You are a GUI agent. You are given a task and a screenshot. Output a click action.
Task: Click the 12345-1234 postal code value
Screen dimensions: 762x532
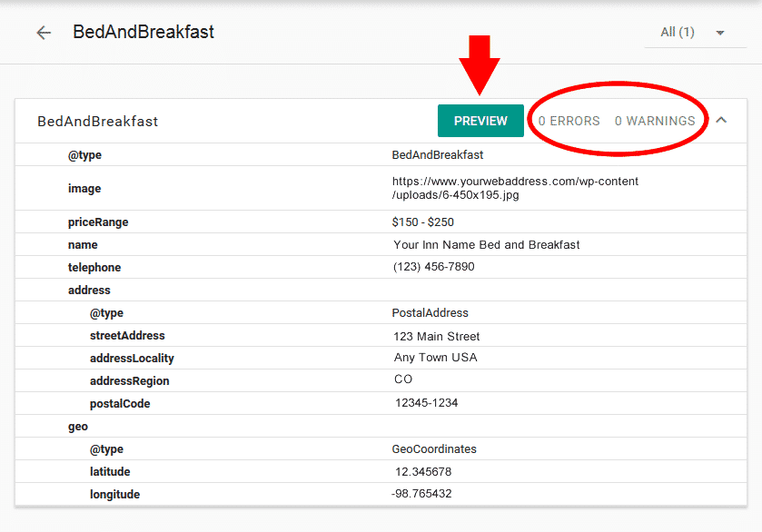(x=426, y=403)
